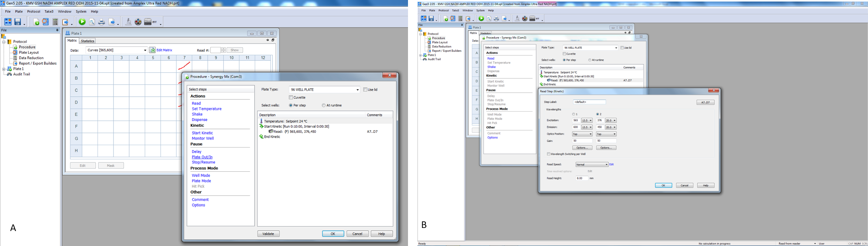This screenshot has height=246, width=868.
Task: Expand the Plate 1 tree node in panel A
Action: click(4, 69)
